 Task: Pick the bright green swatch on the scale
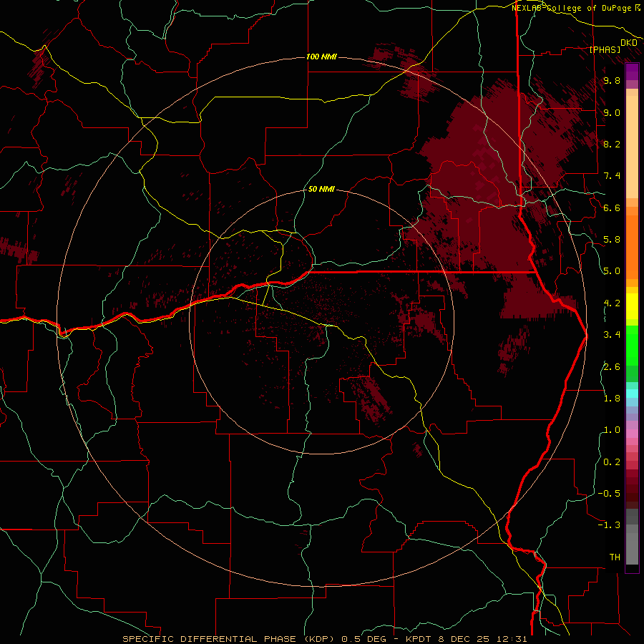tap(632, 345)
